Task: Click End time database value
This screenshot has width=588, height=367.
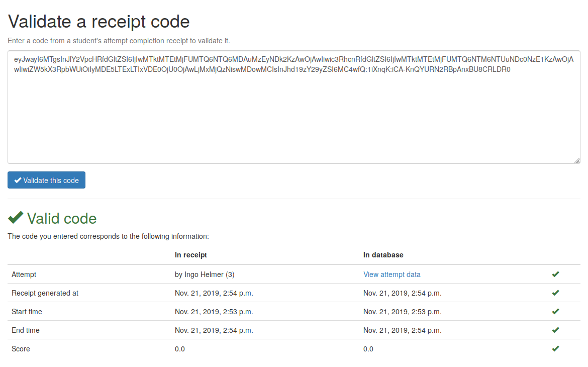Action: tap(403, 330)
